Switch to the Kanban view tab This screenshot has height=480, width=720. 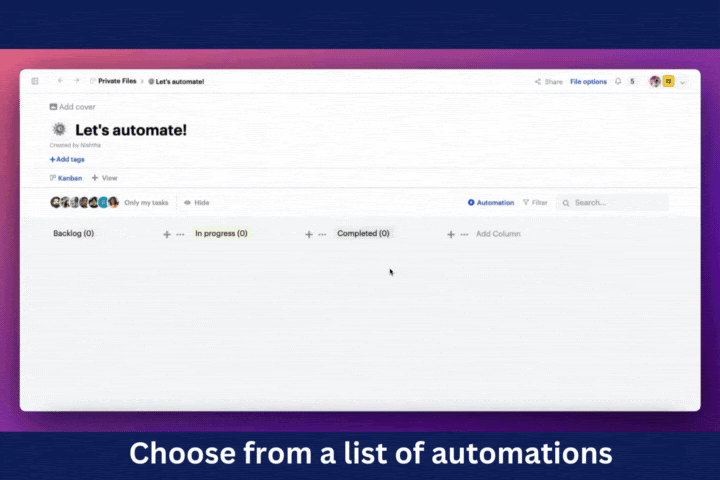pyautogui.click(x=66, y=178)
